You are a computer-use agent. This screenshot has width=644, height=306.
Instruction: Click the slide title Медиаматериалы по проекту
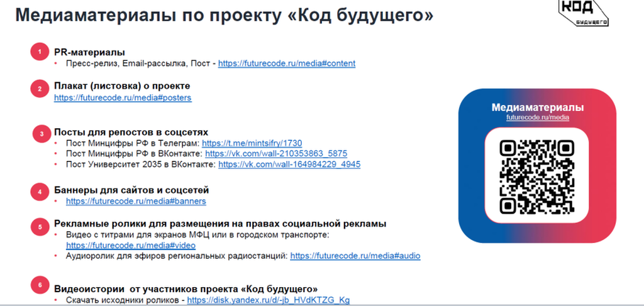click(x=225, y=15)
